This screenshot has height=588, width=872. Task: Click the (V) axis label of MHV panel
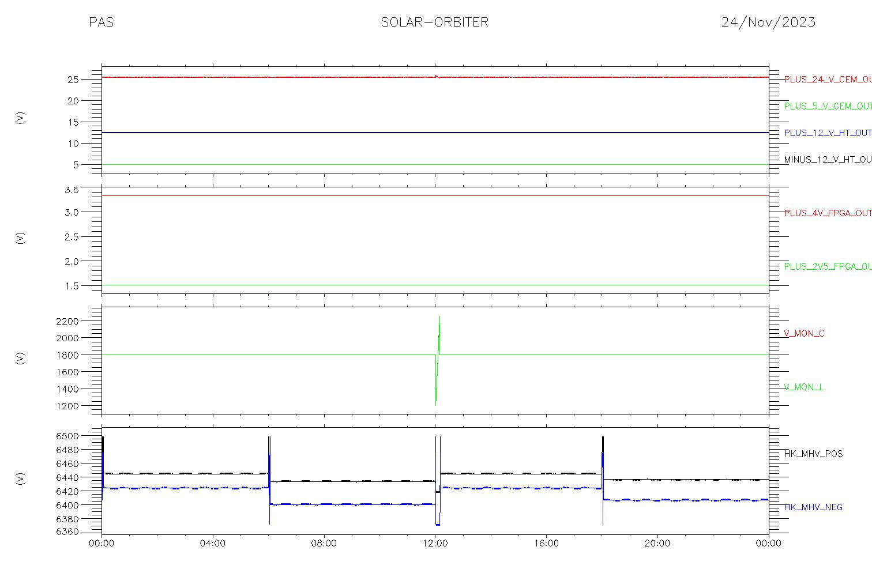pos(21,478)
